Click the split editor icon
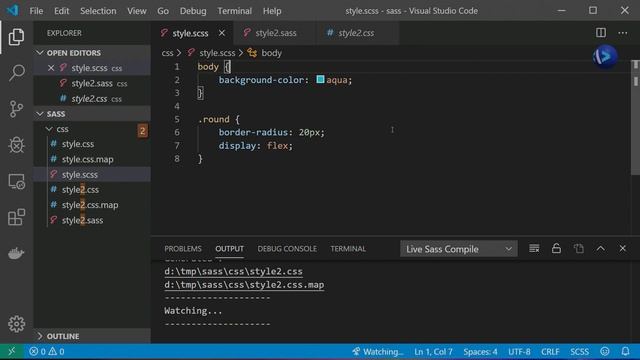Viewport: 640px width, 360px height. click(601, 33)
